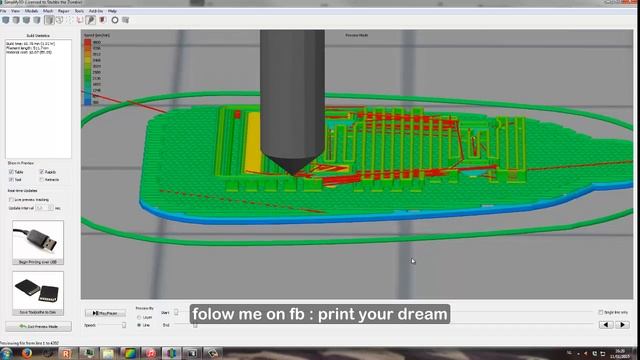Viewport: 640px width, 360px height.
Task: Click the dark red model toolbar icon
Action: click(103, 20)
